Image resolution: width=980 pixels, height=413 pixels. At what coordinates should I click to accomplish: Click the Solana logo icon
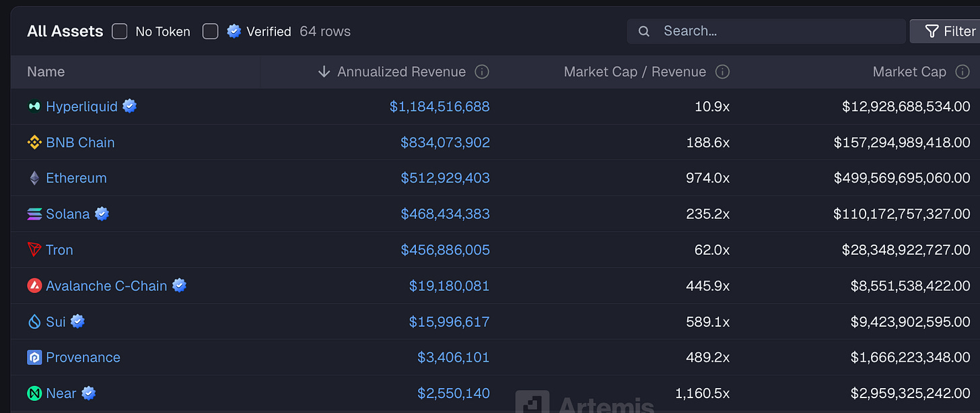[34, 214]
